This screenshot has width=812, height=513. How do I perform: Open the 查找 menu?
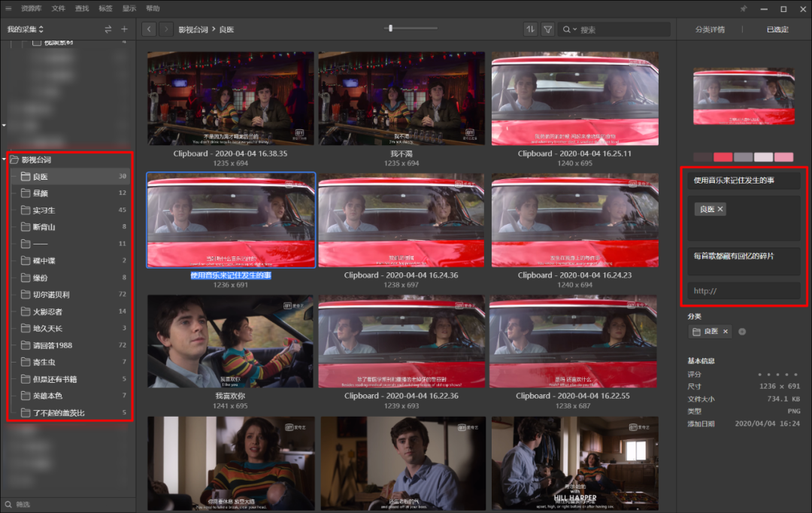pyautogui.click(x=82, y=8)
